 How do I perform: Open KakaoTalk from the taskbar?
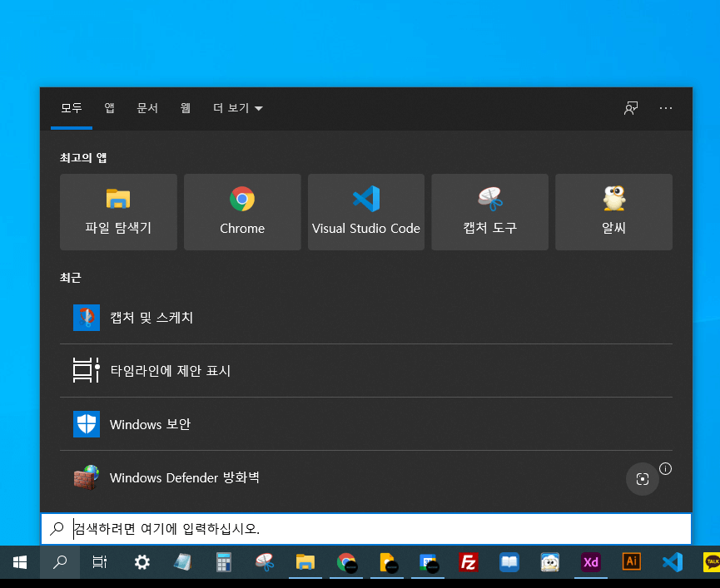point(711,562)
